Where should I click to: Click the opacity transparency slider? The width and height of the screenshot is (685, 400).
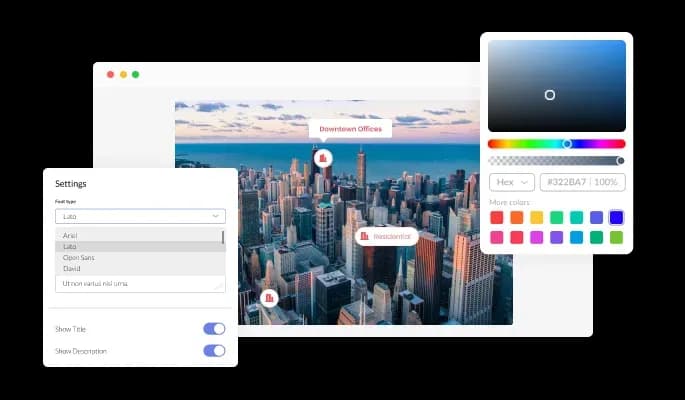coord(556,160)
